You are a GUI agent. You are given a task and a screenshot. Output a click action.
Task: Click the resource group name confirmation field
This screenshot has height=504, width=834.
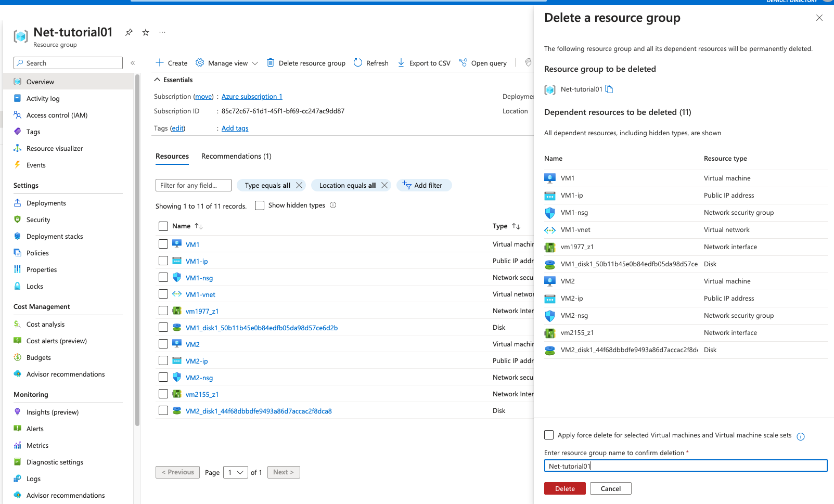[x=686, y=466]
